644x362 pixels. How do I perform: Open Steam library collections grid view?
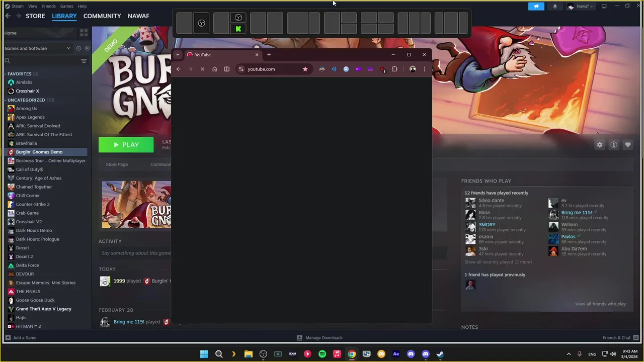click(x=84, y=33)
